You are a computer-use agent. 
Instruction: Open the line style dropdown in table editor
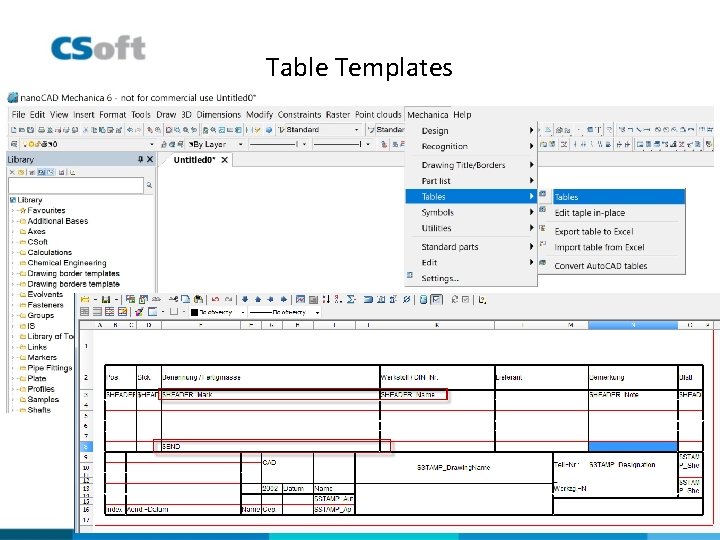317,312
